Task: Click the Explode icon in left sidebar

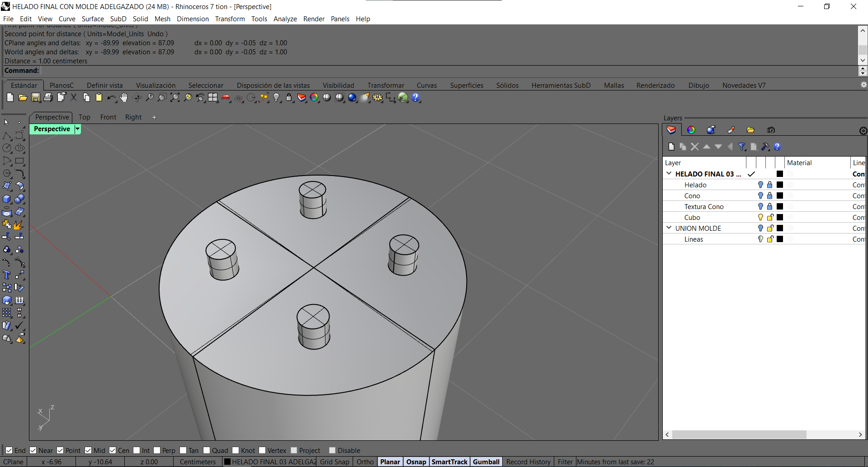Action: pos(19,224)
